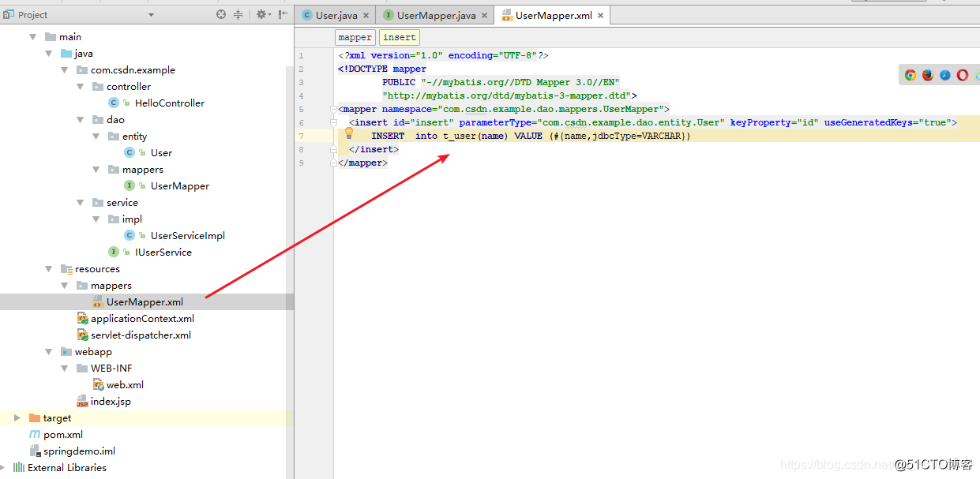The height and width of the screenshot is (479, 980).
Task: Close the UserMapper.xml tab
Action: (x=601, y=16)
